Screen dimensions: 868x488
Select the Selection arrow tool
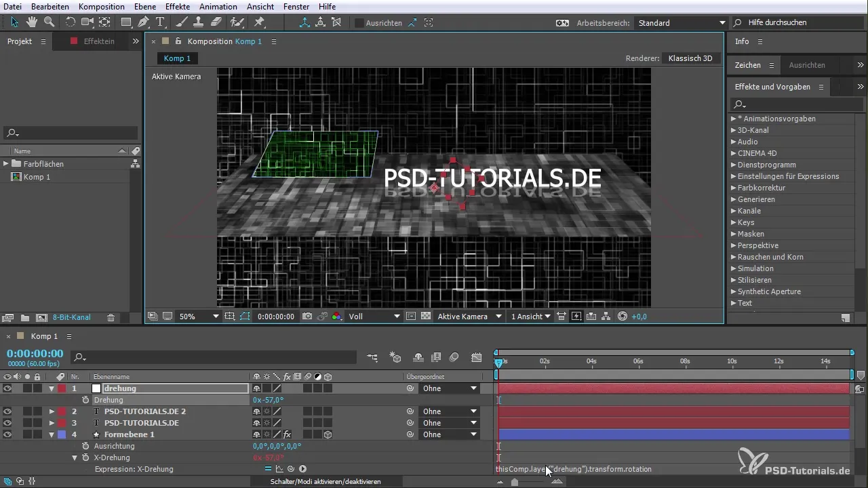[15, 22]
